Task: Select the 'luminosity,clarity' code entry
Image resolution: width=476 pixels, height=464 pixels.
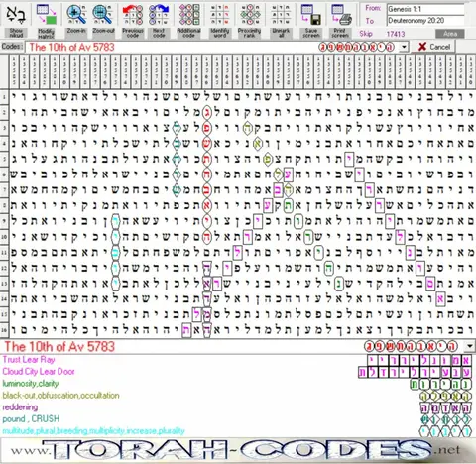Action: (x=31, y=384)
